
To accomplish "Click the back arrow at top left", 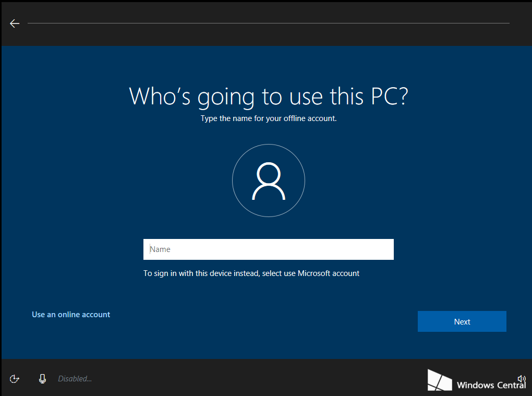I will [x=15, y=23].
